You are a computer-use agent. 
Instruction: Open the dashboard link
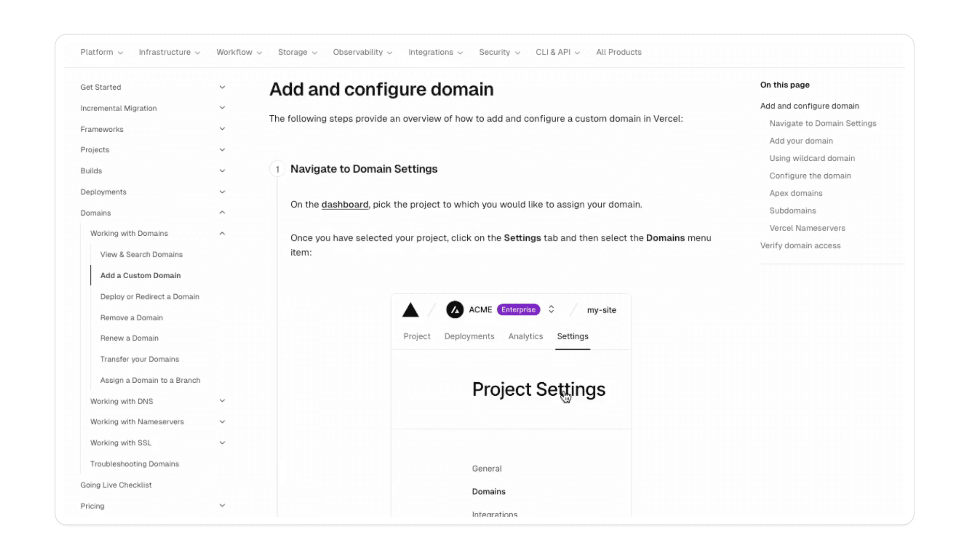tap(345, 204)
